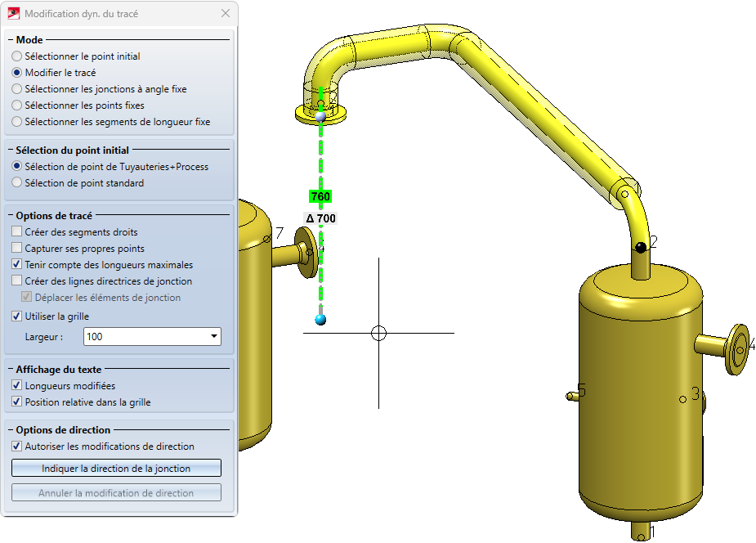The image size is (756, 543).
Task: Uncheck 'Longueurs modifiées' checkbox
Action: click(17, 386)
